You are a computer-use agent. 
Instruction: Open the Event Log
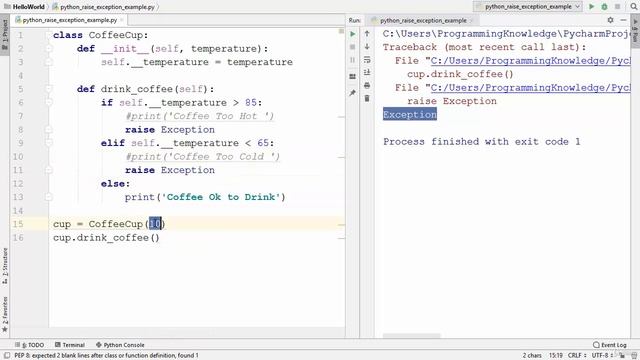610,345
